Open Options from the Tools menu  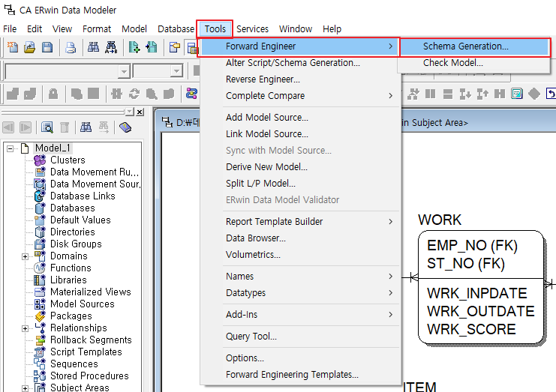(x=300, y=358)
